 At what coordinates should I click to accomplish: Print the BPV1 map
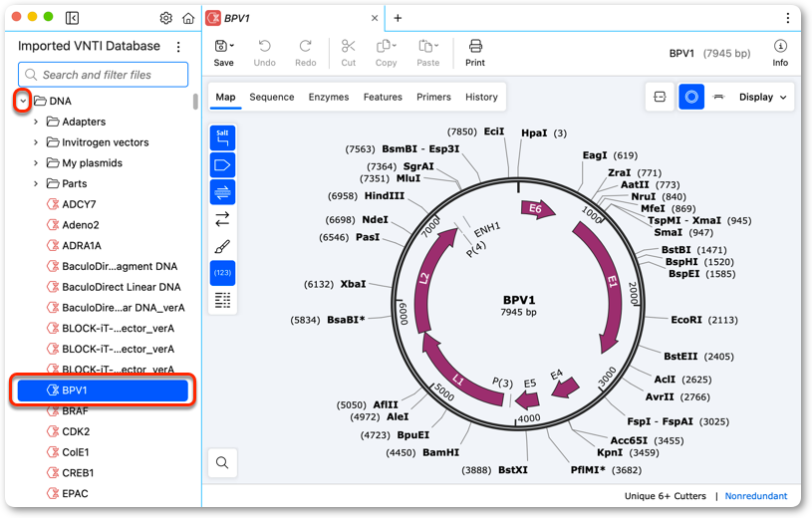coord(475,54)
